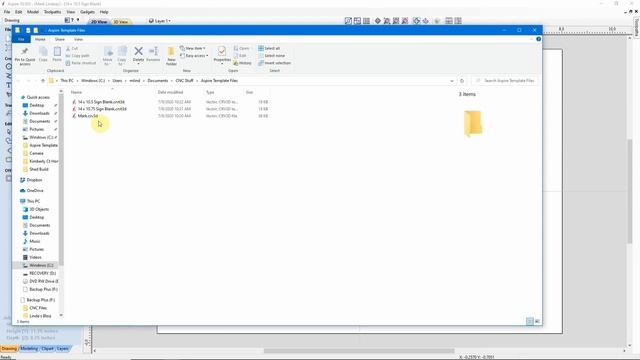Click Cut in Clipboard group
The width and height of the screenshot is (640, 360).
[x=72, y=49]
